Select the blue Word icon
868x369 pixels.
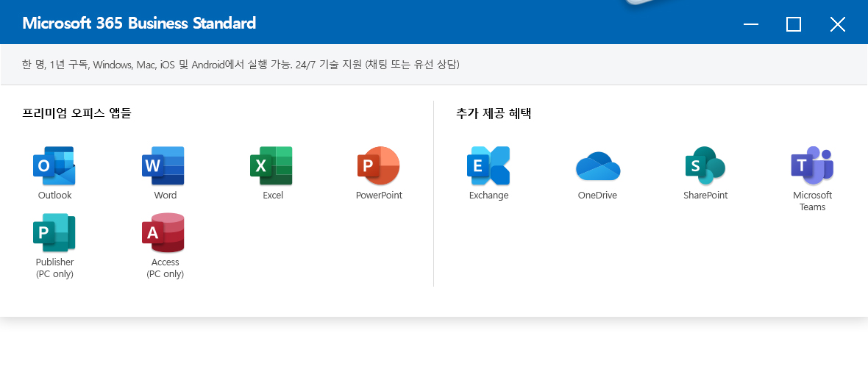(163, 166)
